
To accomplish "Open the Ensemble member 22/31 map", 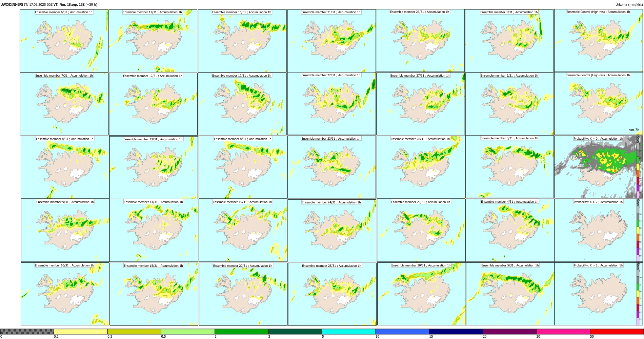I will pyautogui.click(x=331, y=104).
